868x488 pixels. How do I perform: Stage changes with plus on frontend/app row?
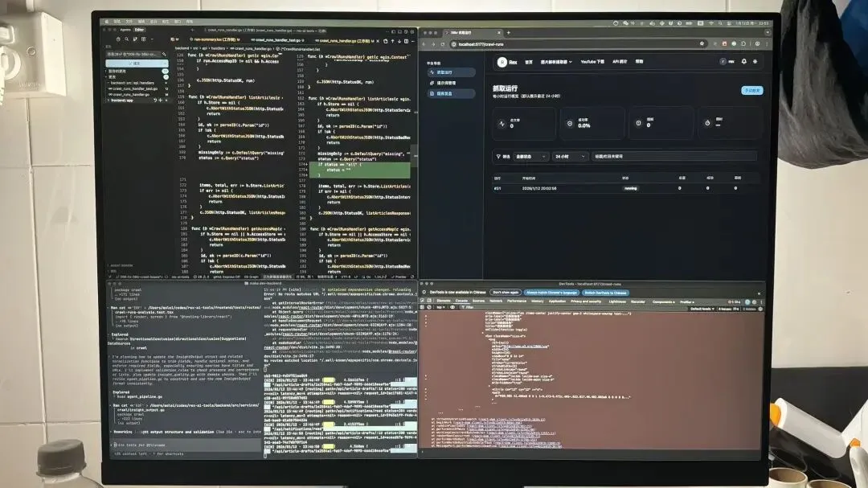[x=161, y=100]
